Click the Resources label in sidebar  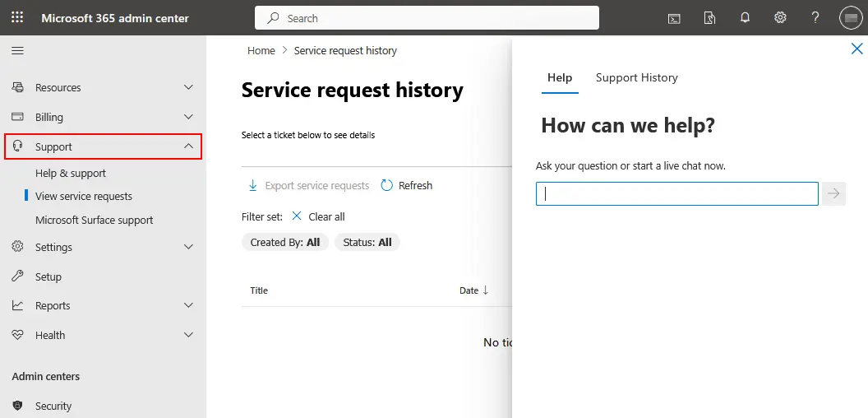58,87
